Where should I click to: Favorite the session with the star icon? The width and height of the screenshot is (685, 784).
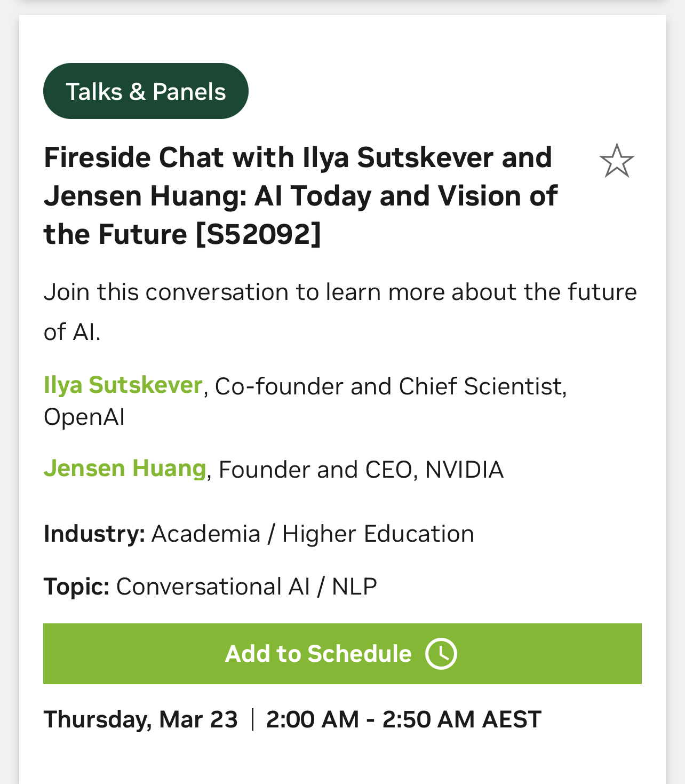(x=617, y=160)
